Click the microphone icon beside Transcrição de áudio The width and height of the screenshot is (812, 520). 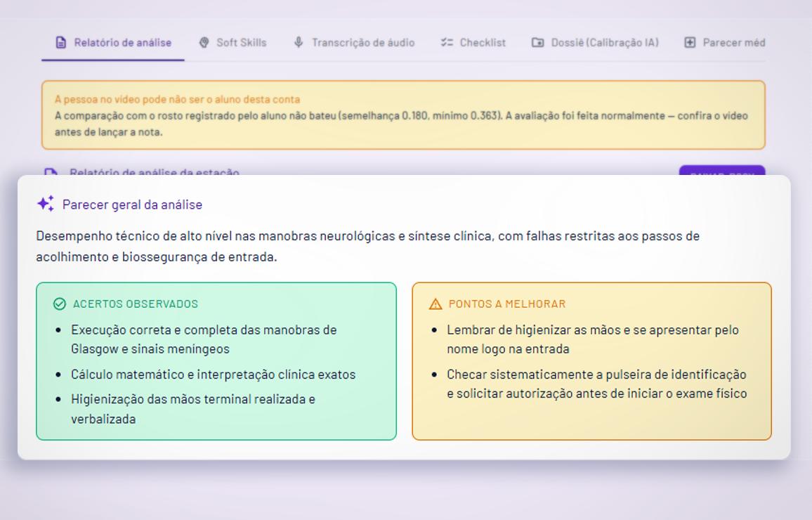(299, 42)
